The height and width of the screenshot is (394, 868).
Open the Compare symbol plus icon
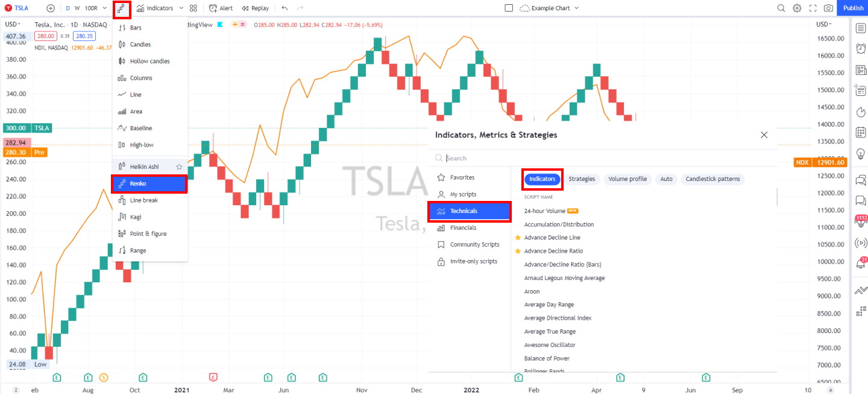click(51, 8)
